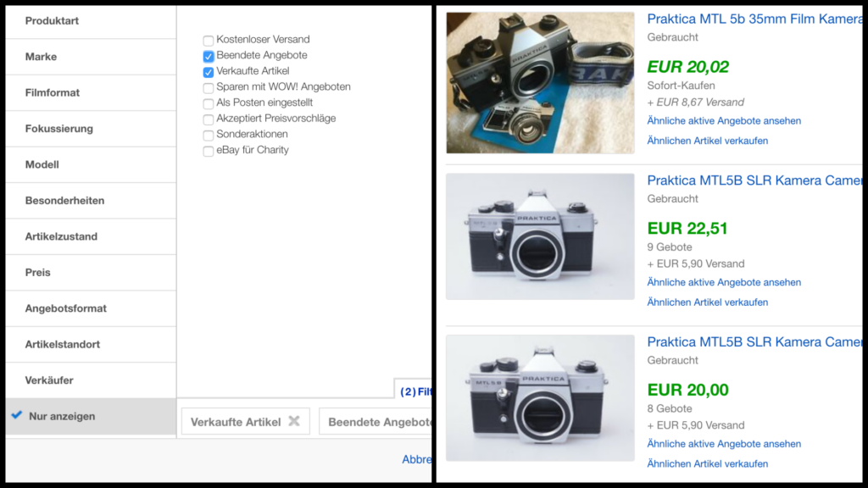Click the Sofort-Kaufen label
The image size is (868, 488).
point(681,86)
